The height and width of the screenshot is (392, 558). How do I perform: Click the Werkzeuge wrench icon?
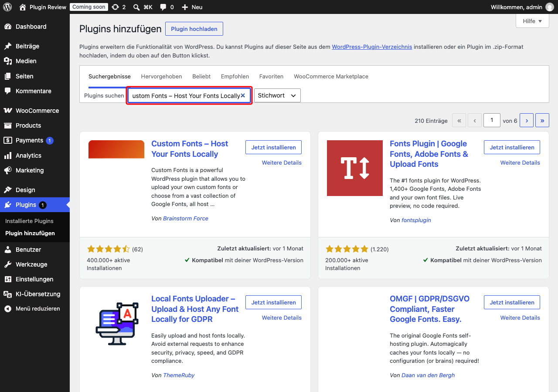click(8, 264)
